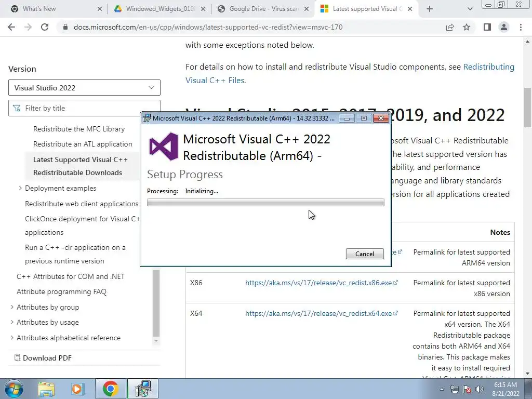Expand Attributes by usage node
The width and height of the screenshot is (532, 399).
click(12, 322)
